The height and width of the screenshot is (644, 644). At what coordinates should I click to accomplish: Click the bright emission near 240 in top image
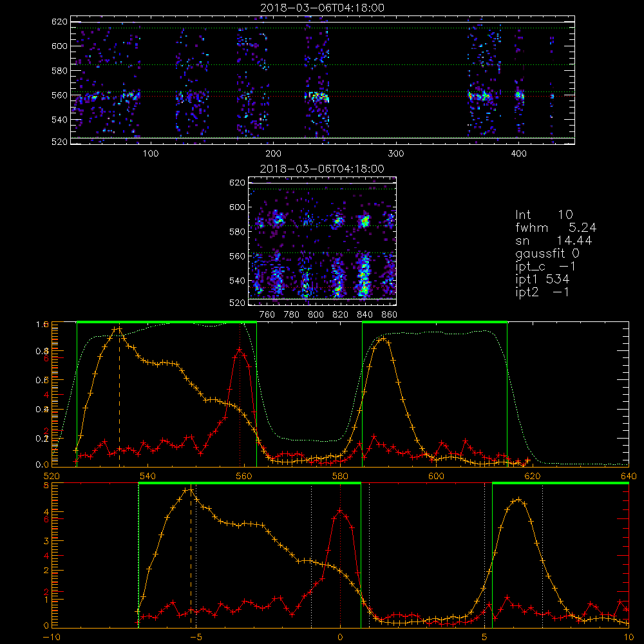pos(317,97)
